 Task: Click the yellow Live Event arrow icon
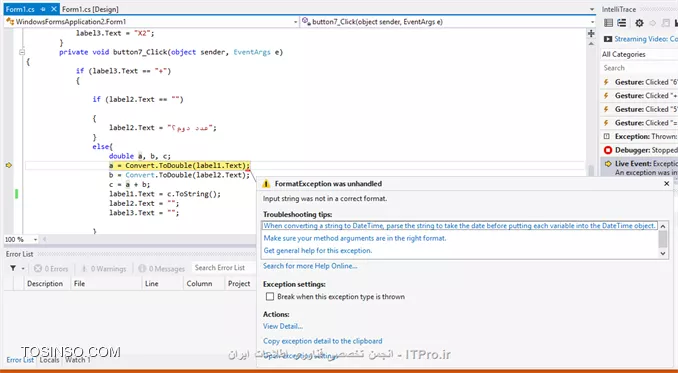pyautogui.click(x=608, y=164)
